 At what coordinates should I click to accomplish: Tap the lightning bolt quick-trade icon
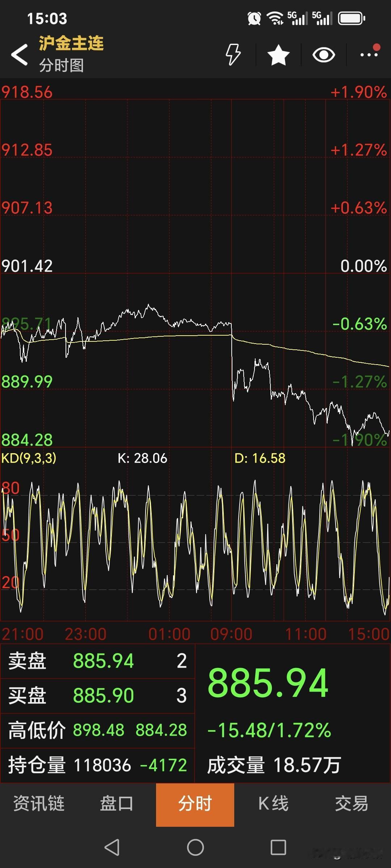click(x=233, y=55)
